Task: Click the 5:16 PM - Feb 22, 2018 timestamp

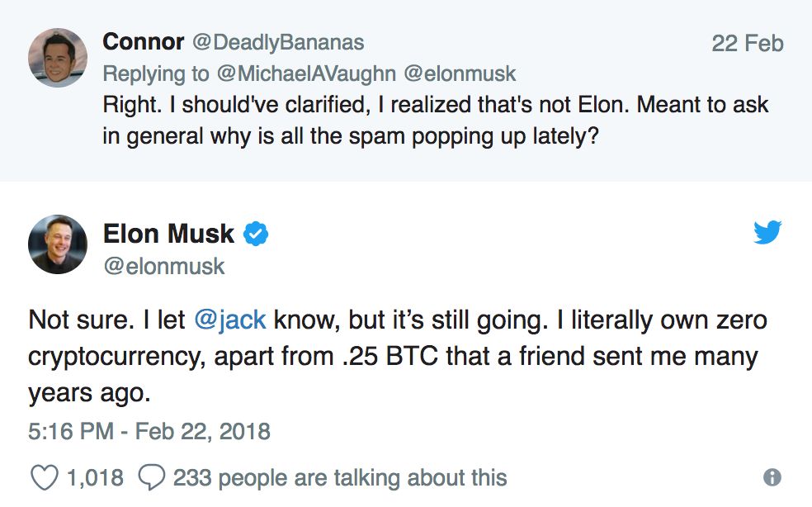Action: point(149,431)
